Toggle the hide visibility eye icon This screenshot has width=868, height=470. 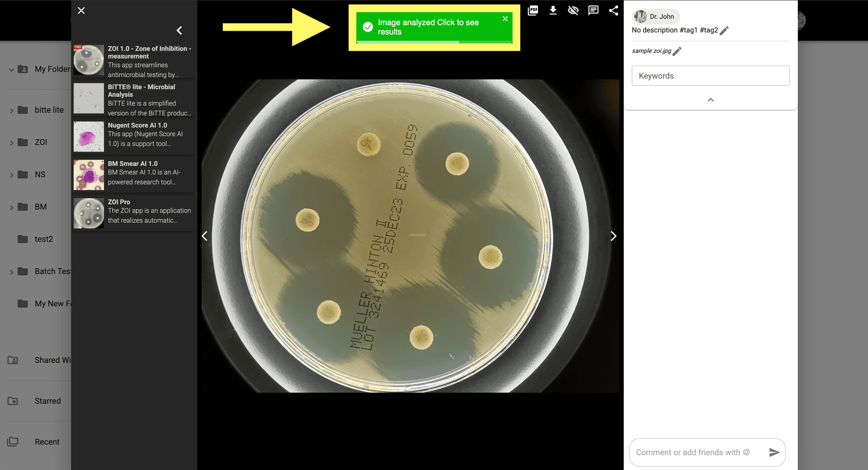tap(573, 10)
